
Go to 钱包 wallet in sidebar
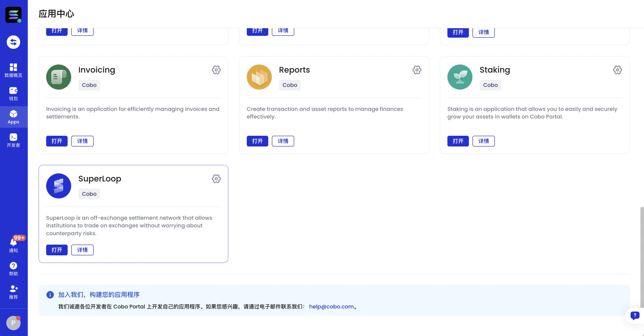[13, 94]
